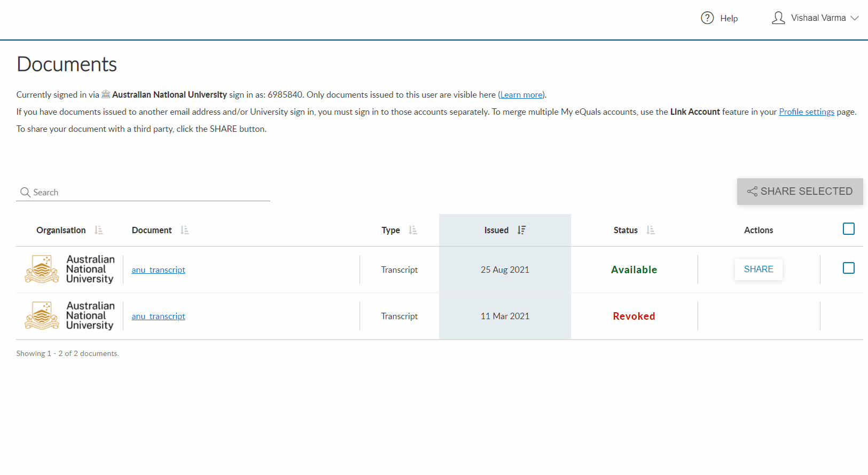Open anu_transcript issued 11 Mar 2021
Image resolution: width=868 pixels, height=475 pixels.
159,316
